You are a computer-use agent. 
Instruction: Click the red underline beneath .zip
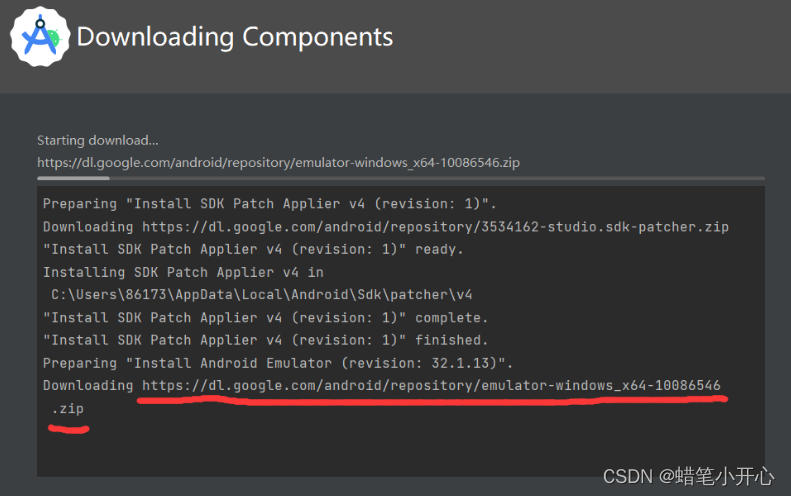[69, 429]
